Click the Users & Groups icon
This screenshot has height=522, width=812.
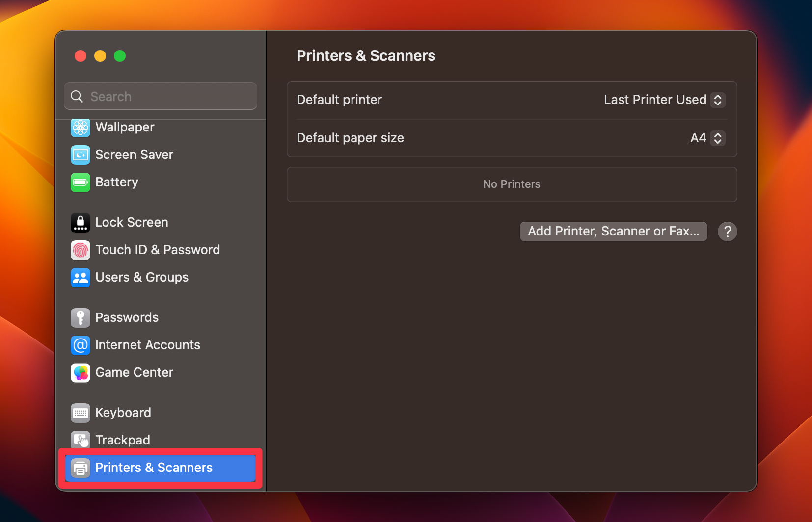80,277
